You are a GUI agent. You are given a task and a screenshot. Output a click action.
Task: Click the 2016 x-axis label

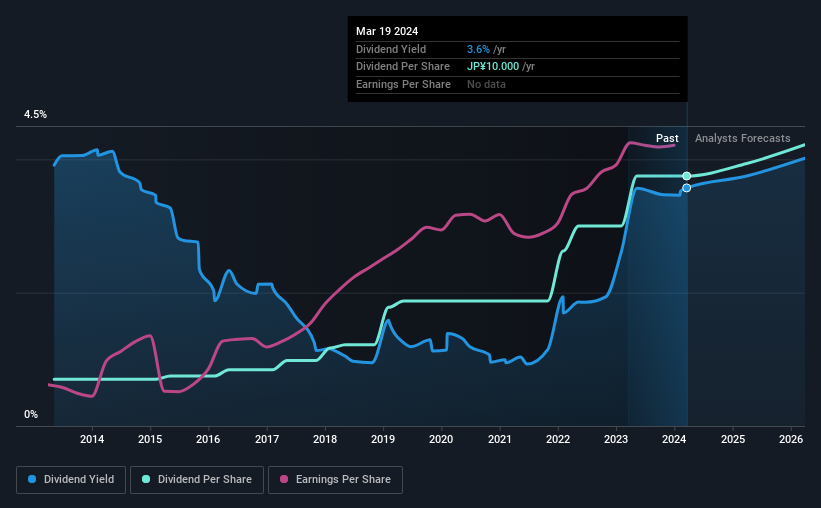point(208,439)
